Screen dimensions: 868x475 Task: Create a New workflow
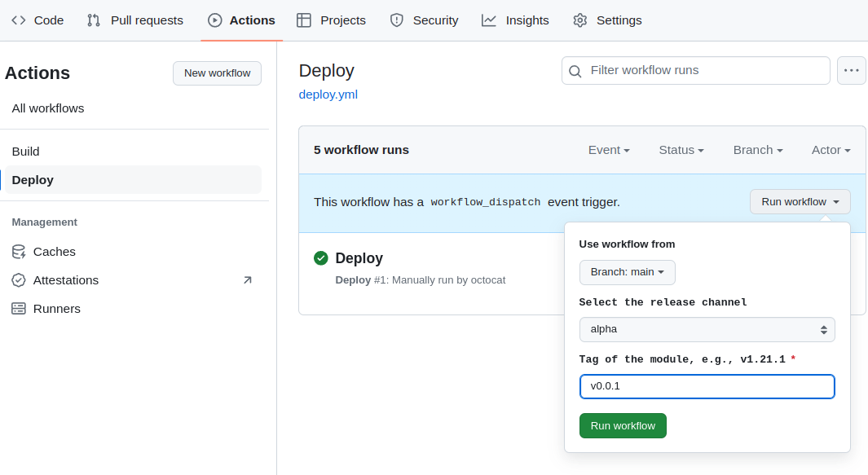pos(217,73)
